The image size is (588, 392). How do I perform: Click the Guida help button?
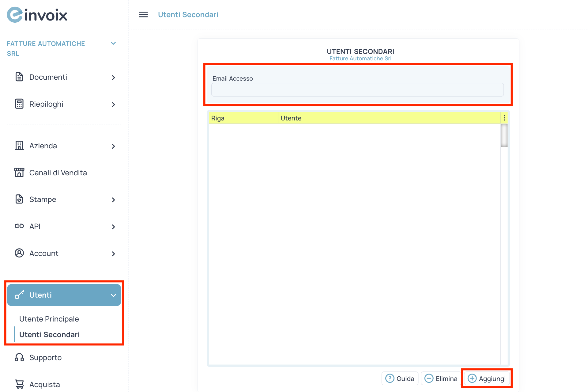click(400, 379)
